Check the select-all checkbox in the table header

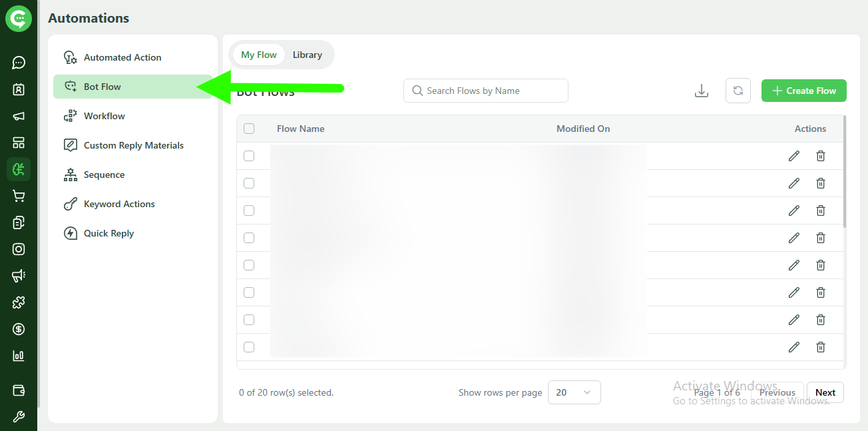click(x=249, y=128)
